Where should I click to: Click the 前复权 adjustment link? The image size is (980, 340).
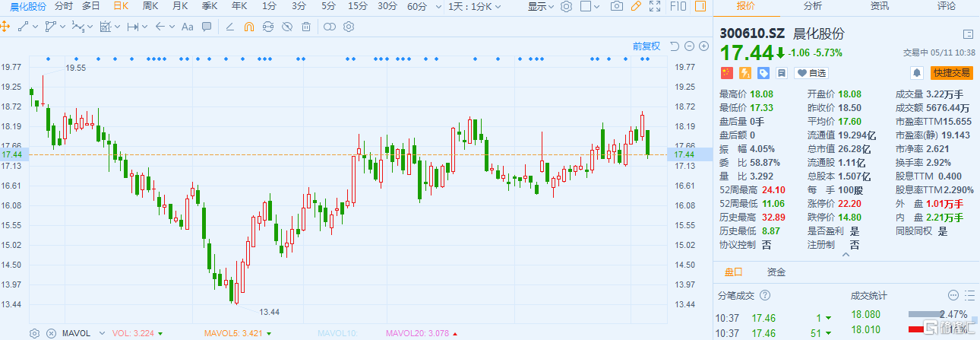pos(646,46)
